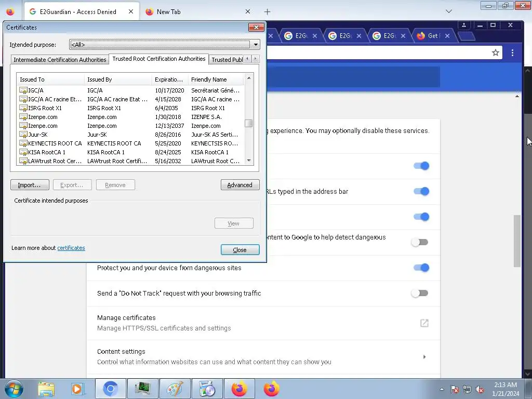Select the IGC/A AC racine Etat row
Viewport: 532px width, 399px height.
coord(130,99)
